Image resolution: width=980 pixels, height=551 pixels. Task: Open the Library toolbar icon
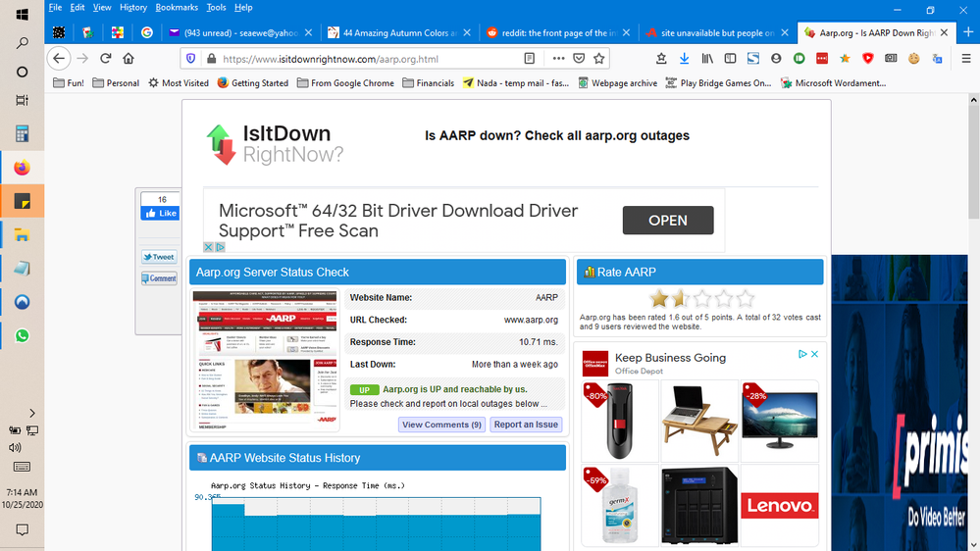[x=707, y=59]
